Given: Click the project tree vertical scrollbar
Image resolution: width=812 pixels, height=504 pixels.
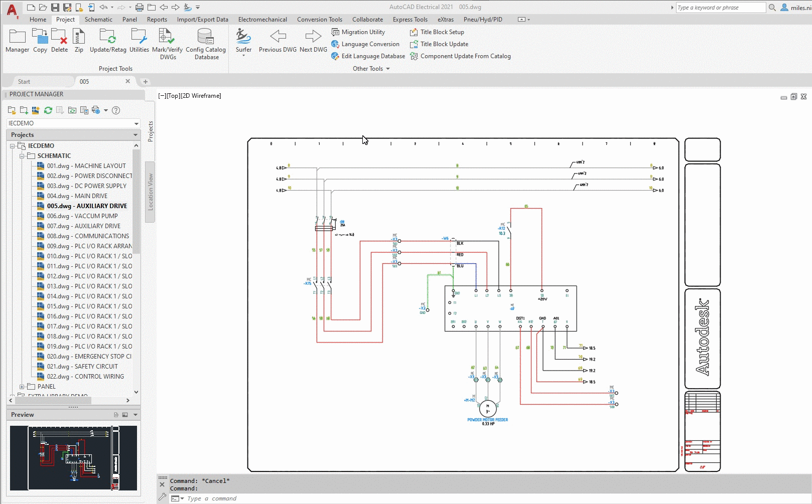Looking at the screenshot, I should pos(137,201).
